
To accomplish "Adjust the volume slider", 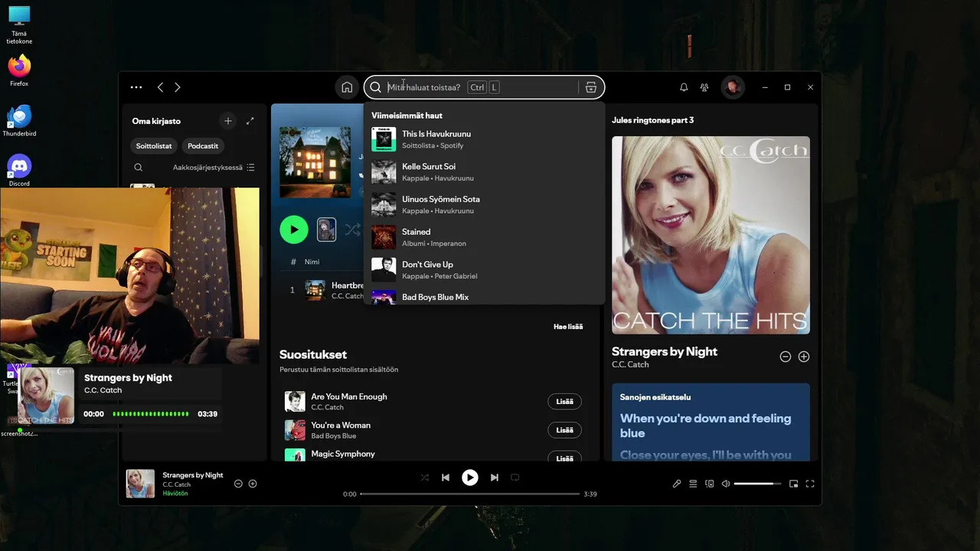I will pyautogui.click(x=758, y=484).
